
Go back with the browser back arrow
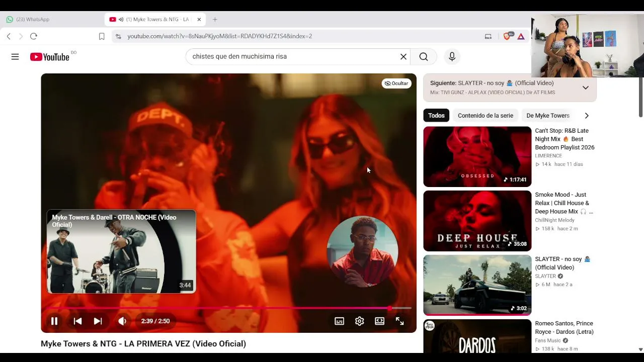(x=9, y=36)
